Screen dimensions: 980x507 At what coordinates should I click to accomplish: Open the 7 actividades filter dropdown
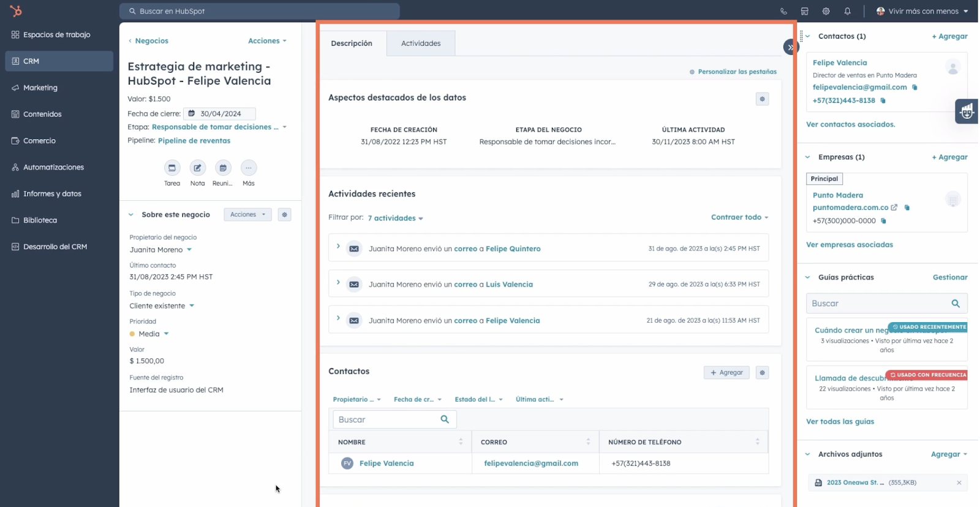[395, 219]
